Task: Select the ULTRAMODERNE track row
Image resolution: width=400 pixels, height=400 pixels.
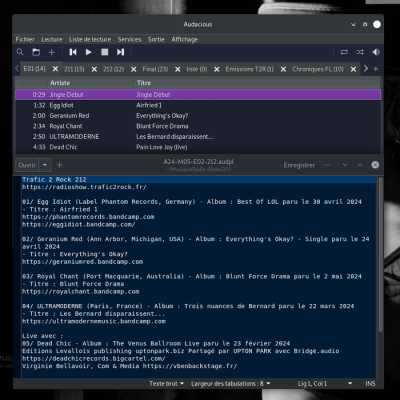Action: pos(198,137)
